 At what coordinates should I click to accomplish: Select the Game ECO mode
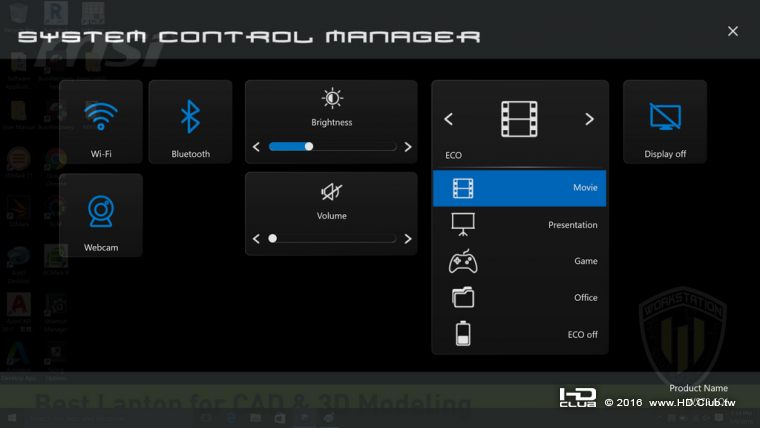(520, 261)
